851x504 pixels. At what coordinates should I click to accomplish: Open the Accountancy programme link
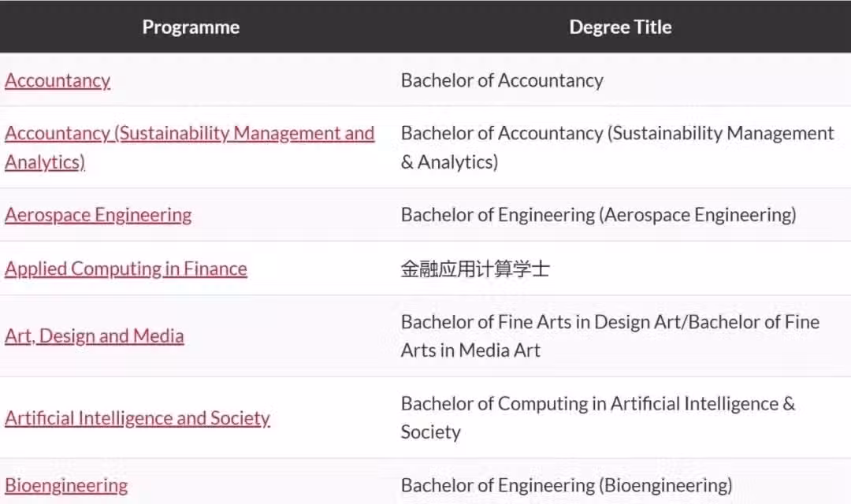[x=58, y=80]
